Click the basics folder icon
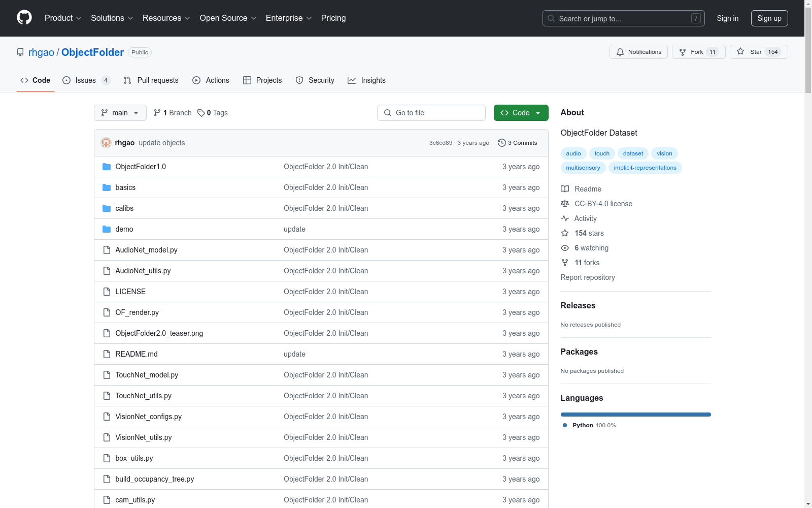812x508 pixels. (x=107, y=187)
